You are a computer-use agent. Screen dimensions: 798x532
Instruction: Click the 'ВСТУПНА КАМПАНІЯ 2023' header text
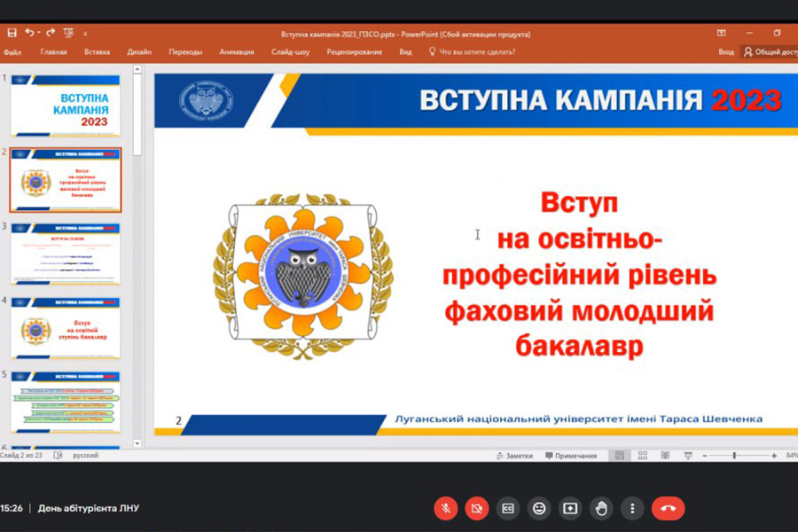click(x=600, y=100)
